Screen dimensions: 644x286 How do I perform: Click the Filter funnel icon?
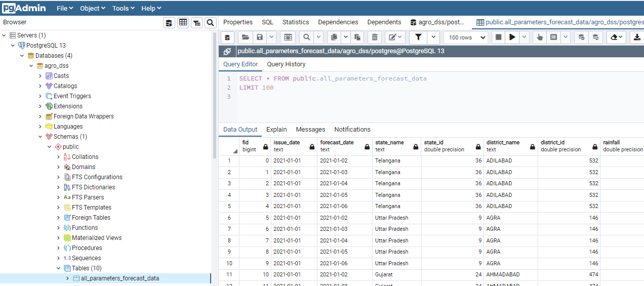coord(418,37)
